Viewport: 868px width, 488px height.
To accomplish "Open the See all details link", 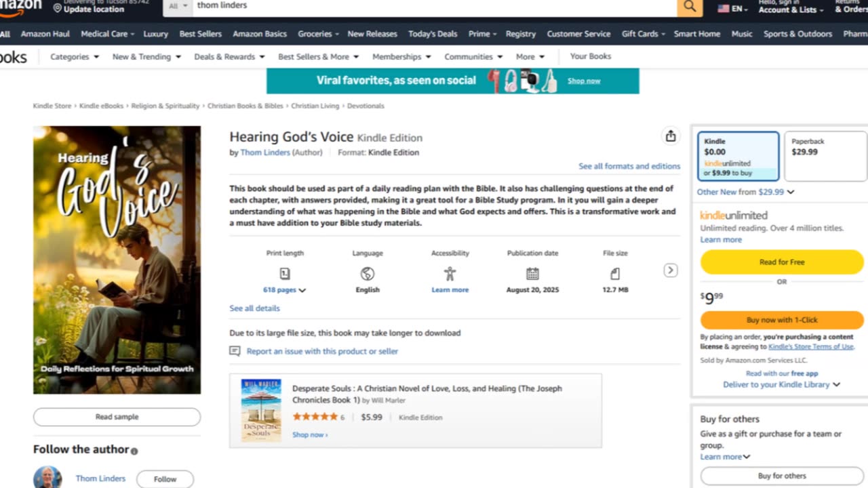I will tap(254, 308).
